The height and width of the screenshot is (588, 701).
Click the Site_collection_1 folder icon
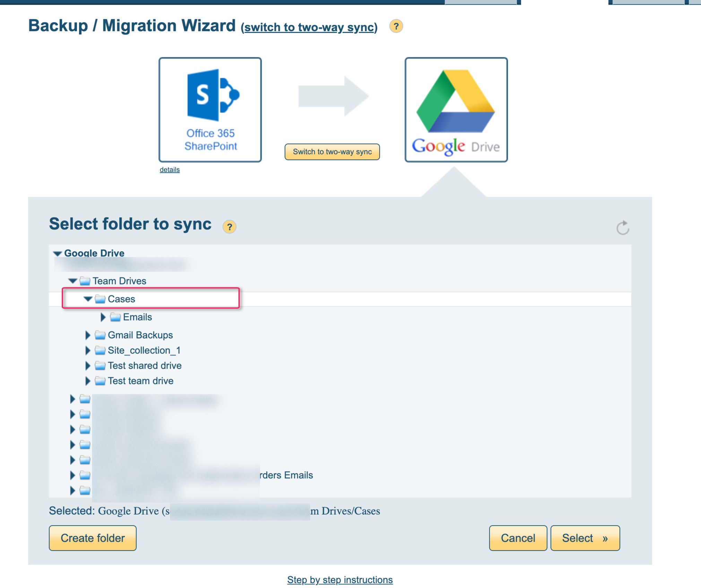click(x=100, y=350)
